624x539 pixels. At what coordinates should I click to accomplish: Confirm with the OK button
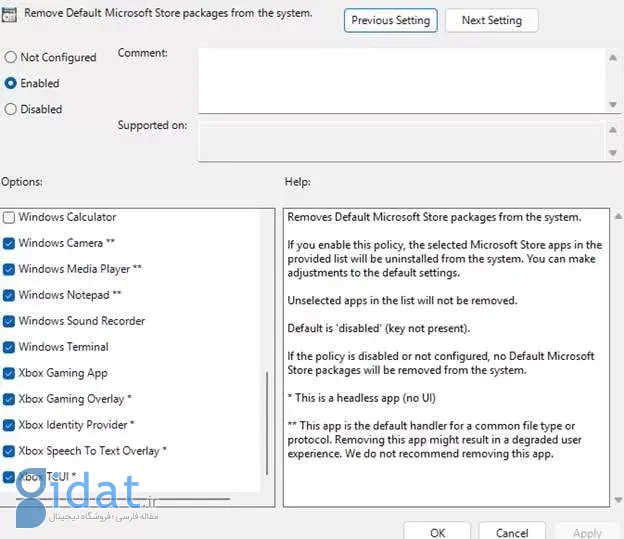[x=437, y=532]
